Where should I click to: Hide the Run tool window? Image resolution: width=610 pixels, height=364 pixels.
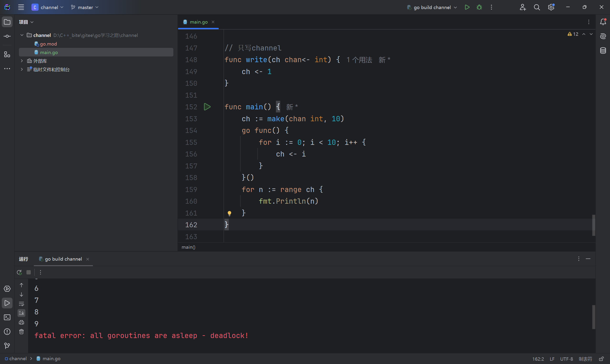tap(588, 259)
